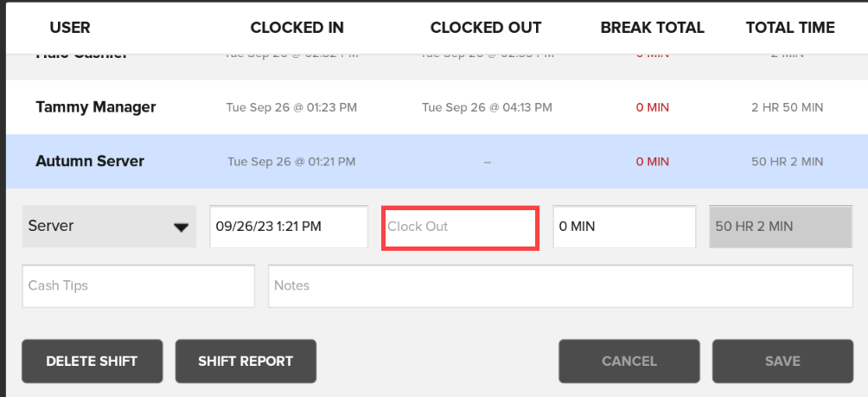The width and height of the screenshot is (868, 397).
Task: Click Tammy Manager's clocked out time
Action: click(487, 108)
